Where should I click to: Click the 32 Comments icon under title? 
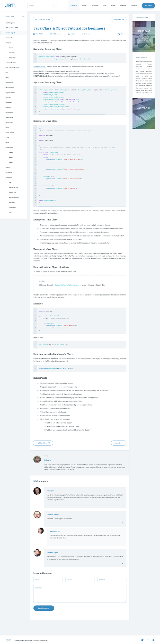coord(51,34)
